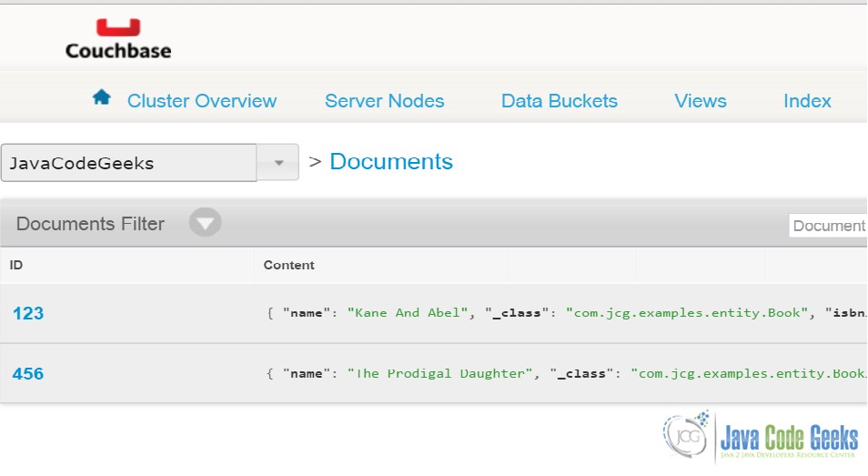Click the bucket selector arrow button

[278, 163]
